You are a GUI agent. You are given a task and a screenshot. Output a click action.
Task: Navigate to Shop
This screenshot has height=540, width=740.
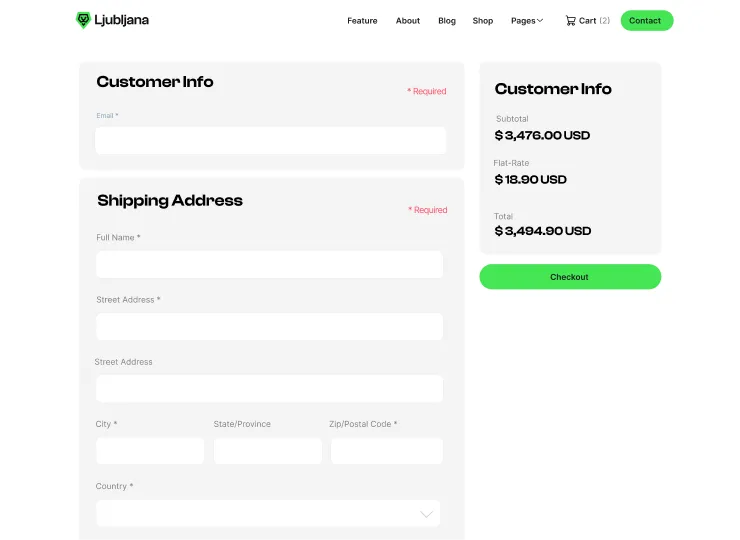483,21
